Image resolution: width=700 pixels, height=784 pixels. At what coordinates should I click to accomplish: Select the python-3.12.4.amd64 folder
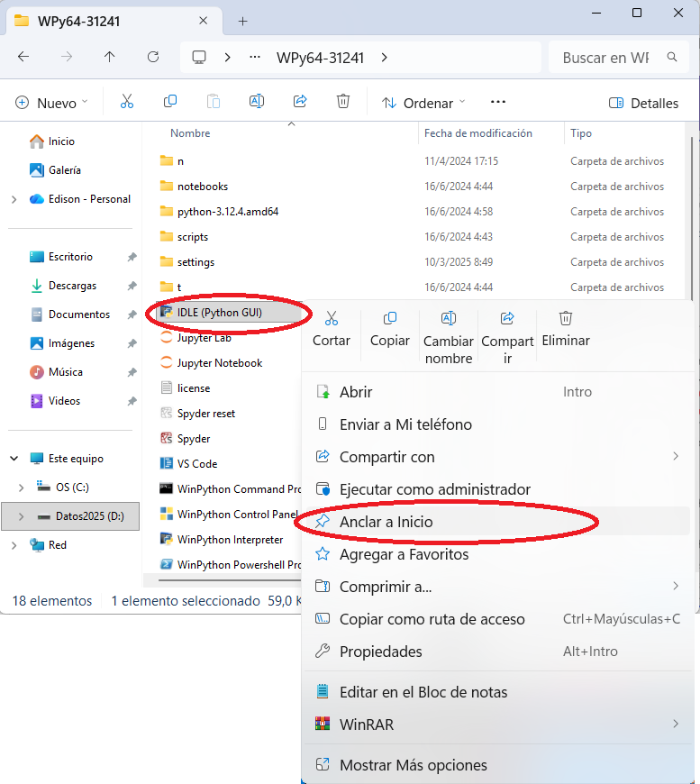coord(219,212)
